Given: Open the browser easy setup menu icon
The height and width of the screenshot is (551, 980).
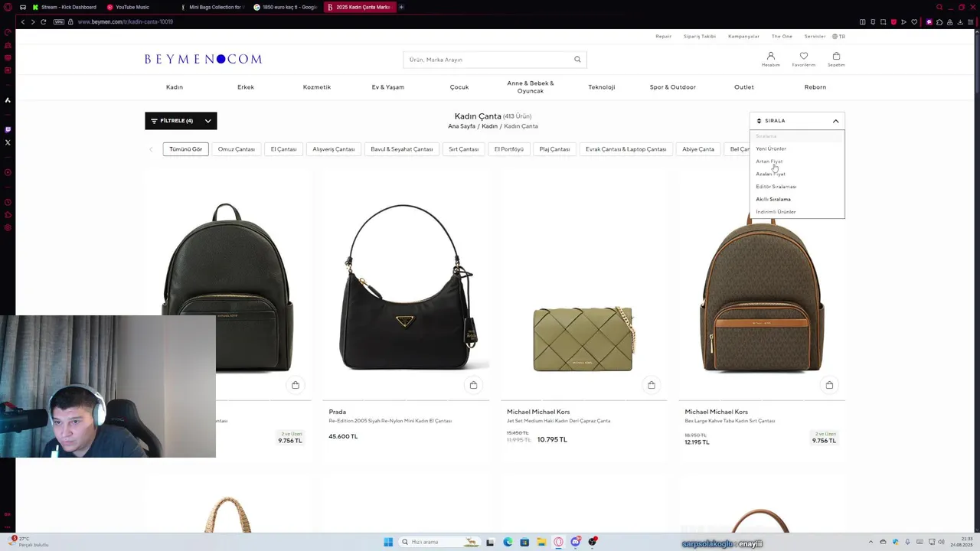Looking at the screenshot, I should pyautogui.click(x=972, y=22).
